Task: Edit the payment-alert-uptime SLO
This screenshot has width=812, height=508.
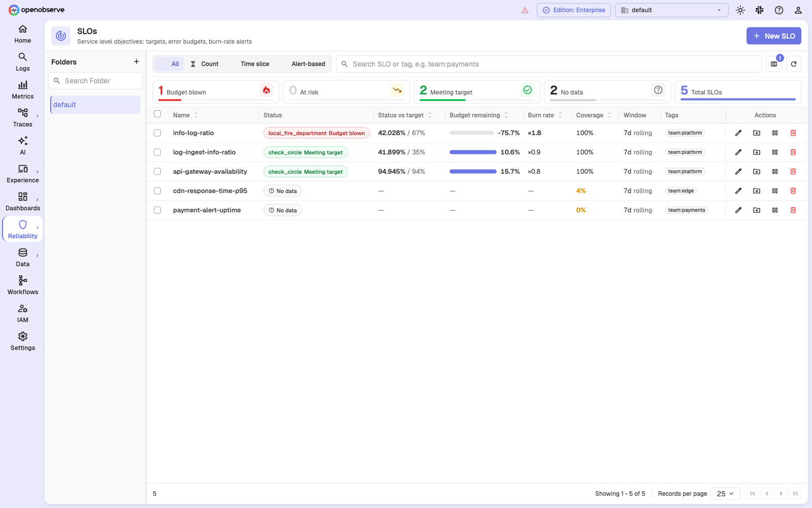Action: pyautogui.click(x=738, y=210)
